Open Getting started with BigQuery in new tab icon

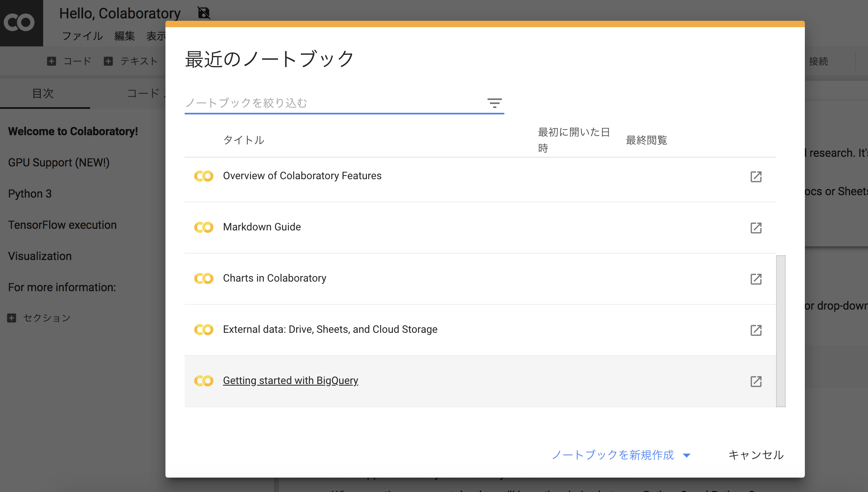(x=756, y=381)
